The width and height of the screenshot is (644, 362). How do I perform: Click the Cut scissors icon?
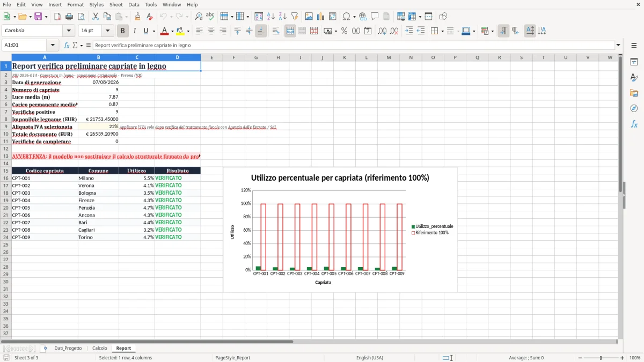96,17
